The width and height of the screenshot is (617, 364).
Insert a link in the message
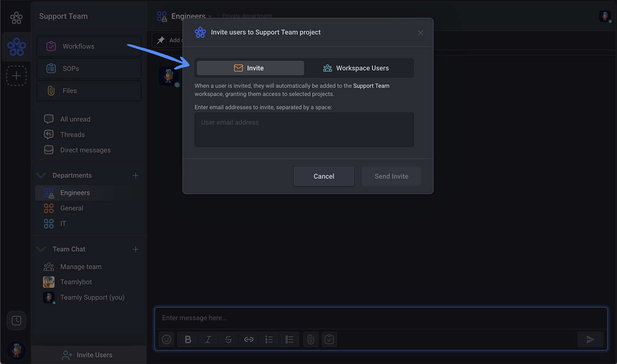[249, 339]
